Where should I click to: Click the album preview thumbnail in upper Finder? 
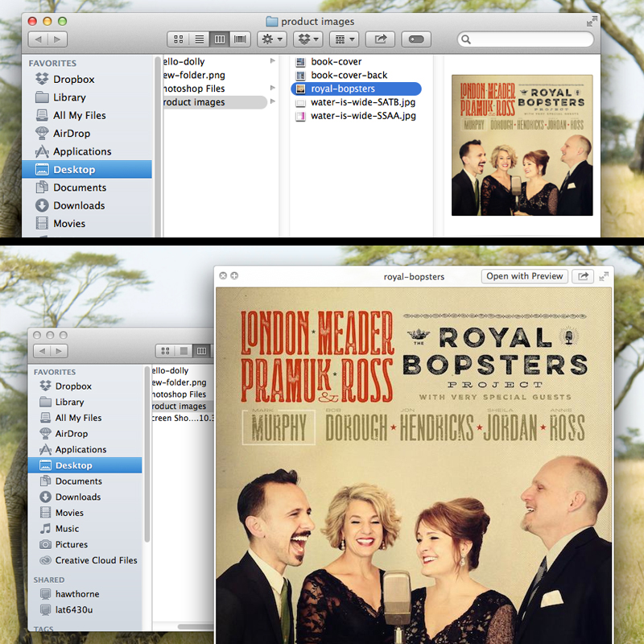522,145
